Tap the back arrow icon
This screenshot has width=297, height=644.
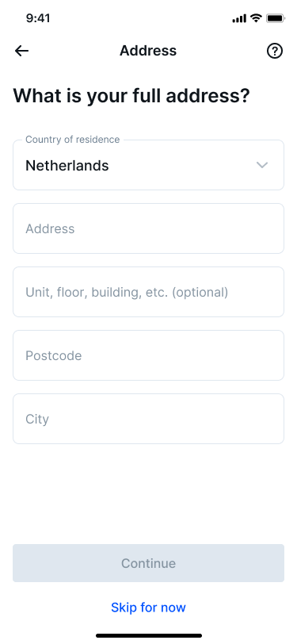click(x=21, y=51)
